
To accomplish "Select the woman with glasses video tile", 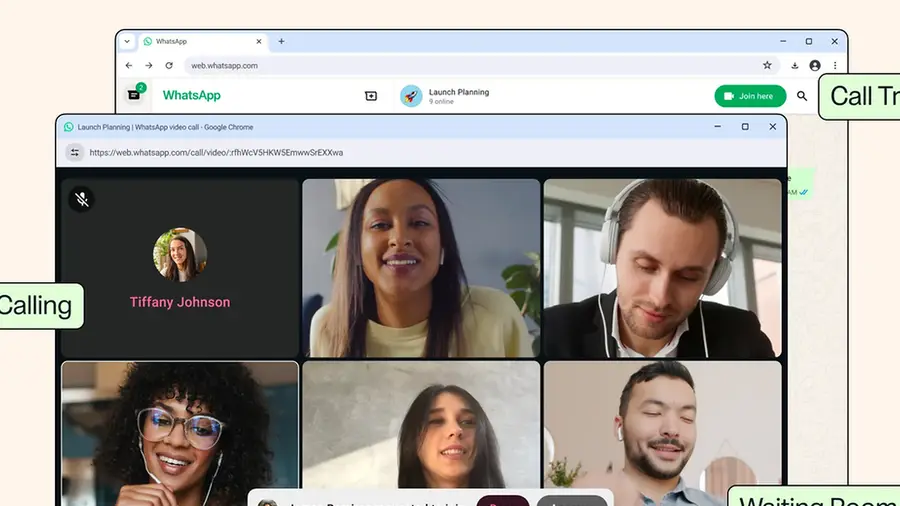I will click(x=180, y=434).
